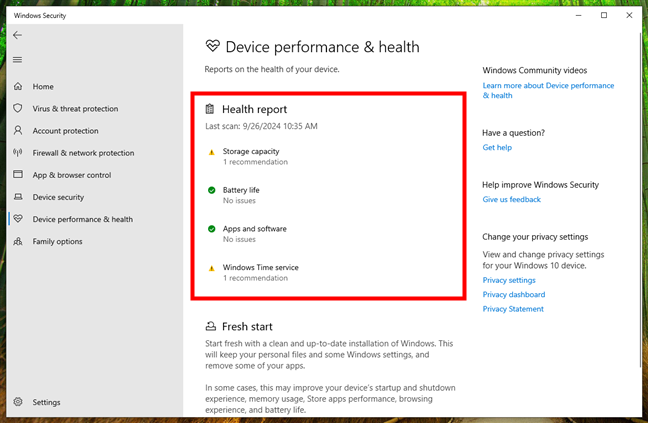The image size is (648, 423).
Task: Click the Get help link
Action: 497,147
